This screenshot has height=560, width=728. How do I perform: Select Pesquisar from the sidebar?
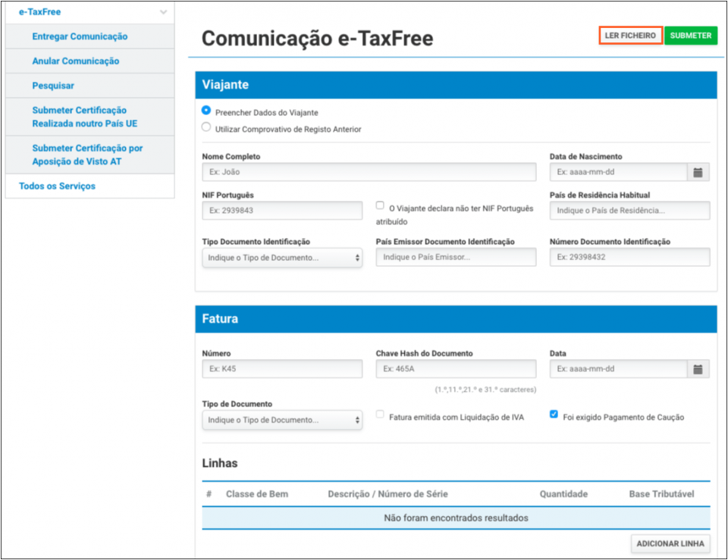click(x=52, y=85)
